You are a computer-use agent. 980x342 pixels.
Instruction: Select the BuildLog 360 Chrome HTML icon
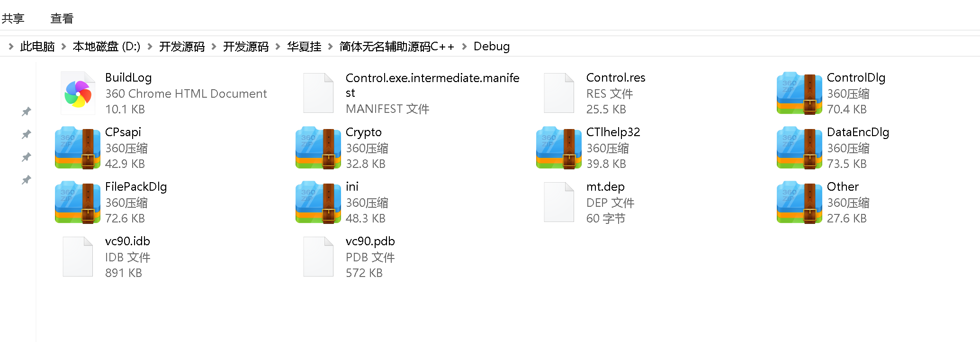78,93
